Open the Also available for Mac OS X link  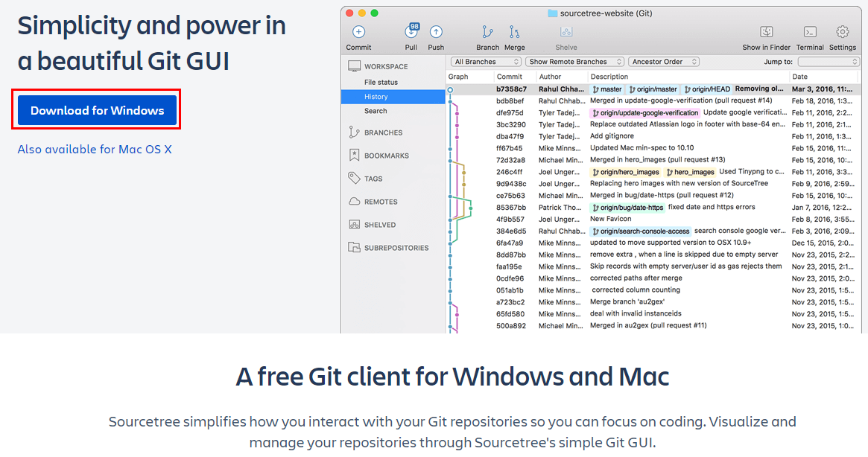(x=95, y=150)
